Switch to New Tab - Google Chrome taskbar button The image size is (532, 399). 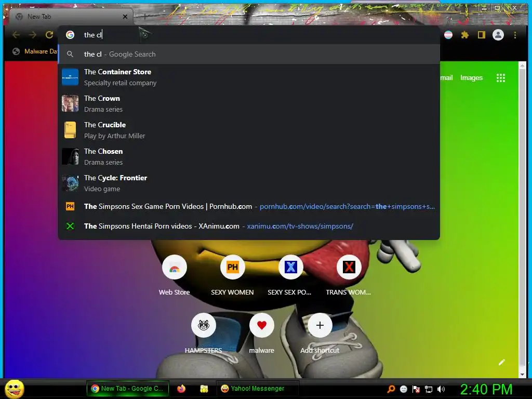(128, 389)
